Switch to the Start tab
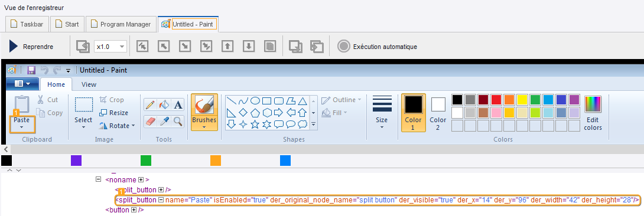Image resolution: width=644 pixels, height=216 pixels. [67, 24]
